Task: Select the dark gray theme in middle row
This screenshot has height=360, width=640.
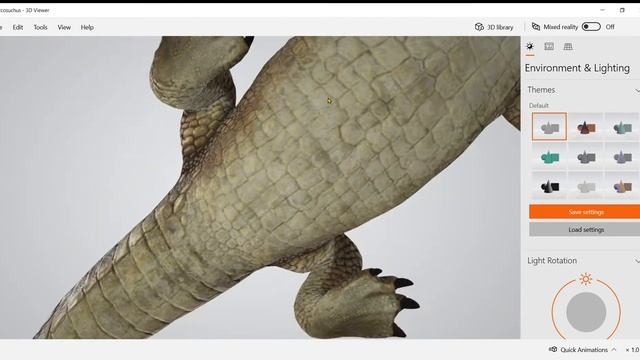Action: click(x=586, y=156)
